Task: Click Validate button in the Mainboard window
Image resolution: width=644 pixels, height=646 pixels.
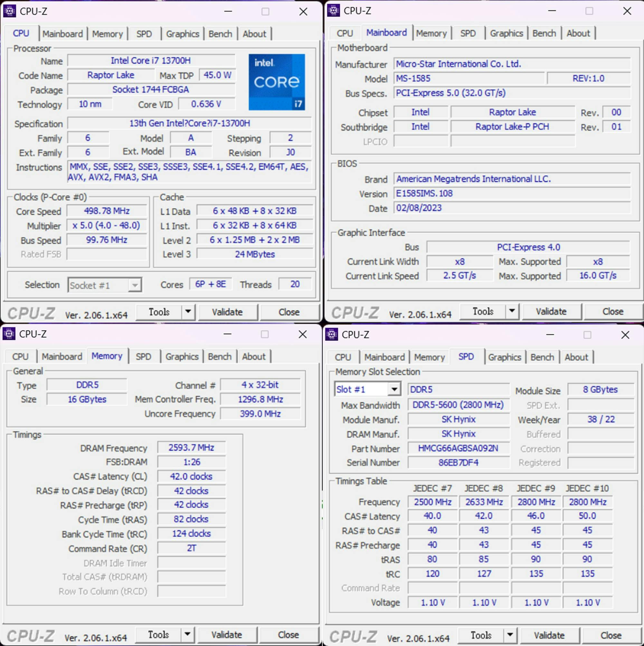Action: 551,311
